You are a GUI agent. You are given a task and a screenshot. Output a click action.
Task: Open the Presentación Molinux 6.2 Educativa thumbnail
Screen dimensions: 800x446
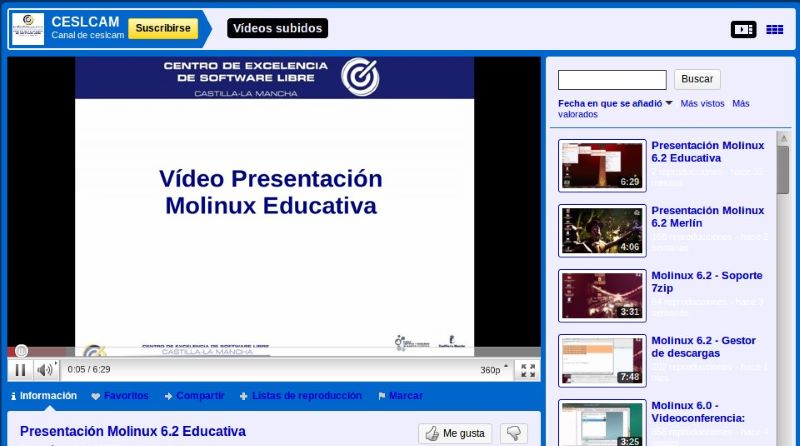pyautogui.click(x=602, y=166)
